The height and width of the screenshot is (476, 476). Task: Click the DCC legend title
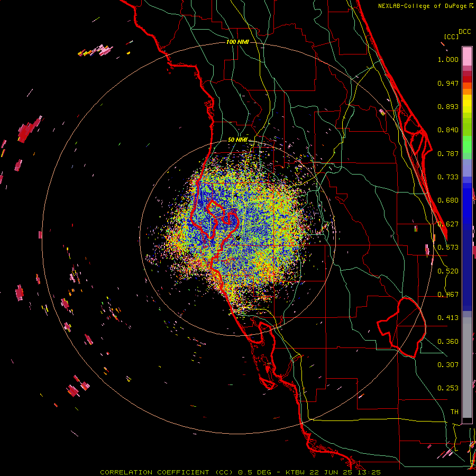464,32
